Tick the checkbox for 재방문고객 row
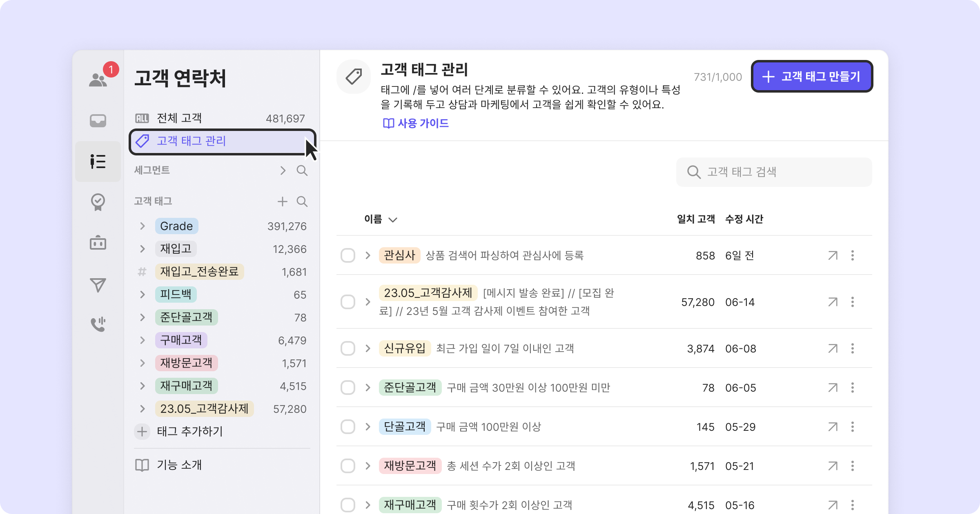 348,466
